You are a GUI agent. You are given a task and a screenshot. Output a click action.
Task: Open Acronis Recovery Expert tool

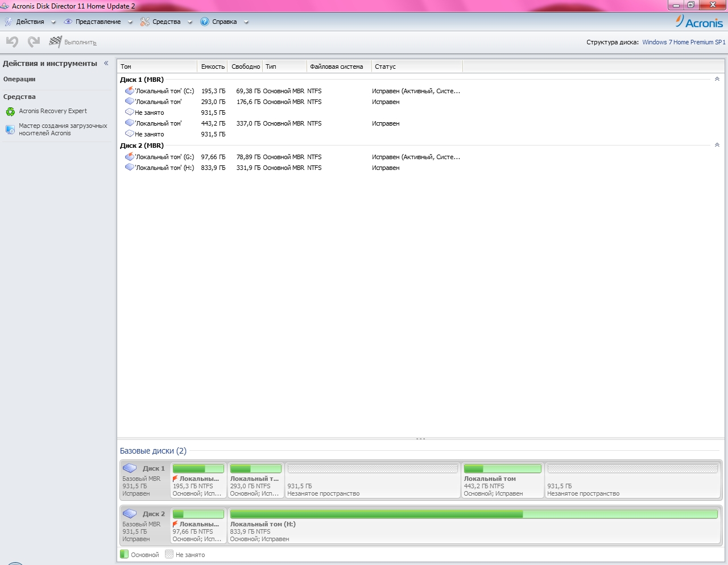52,111
